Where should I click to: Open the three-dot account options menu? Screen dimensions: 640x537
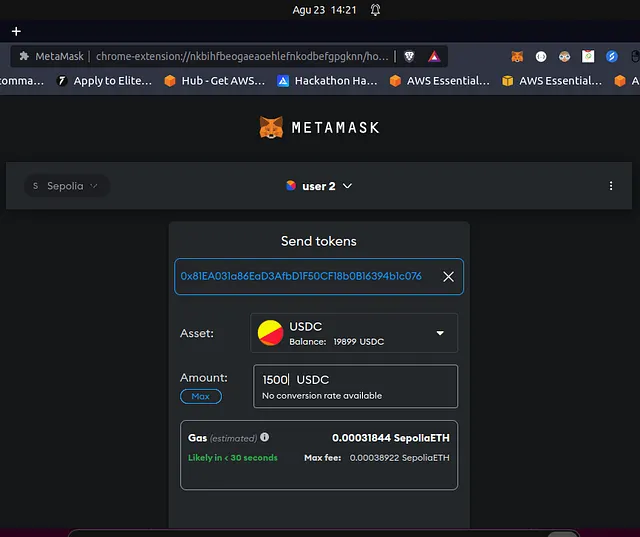tap(611, 186)
